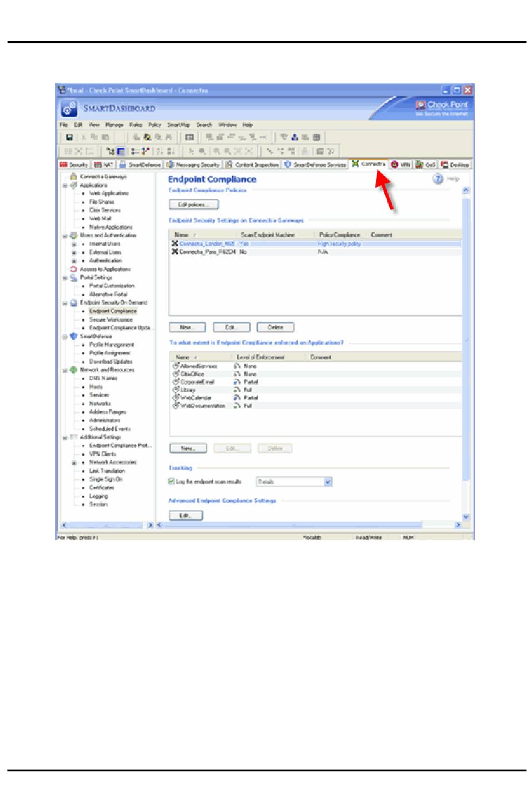Select Endpoint Compliance tree item
Viewport: 528px width, 812px height.
tap(112, 311)
